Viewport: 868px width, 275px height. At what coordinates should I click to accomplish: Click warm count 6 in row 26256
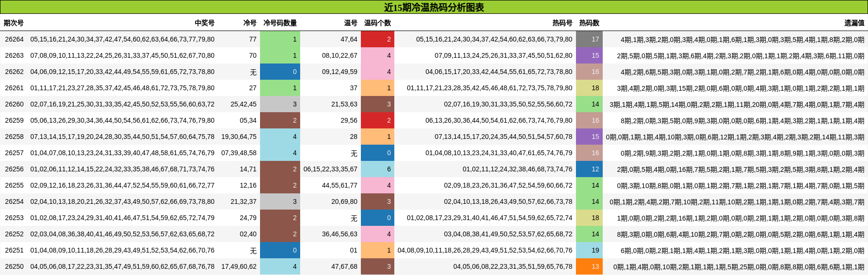pyautogui.click(x=378, y=169)
